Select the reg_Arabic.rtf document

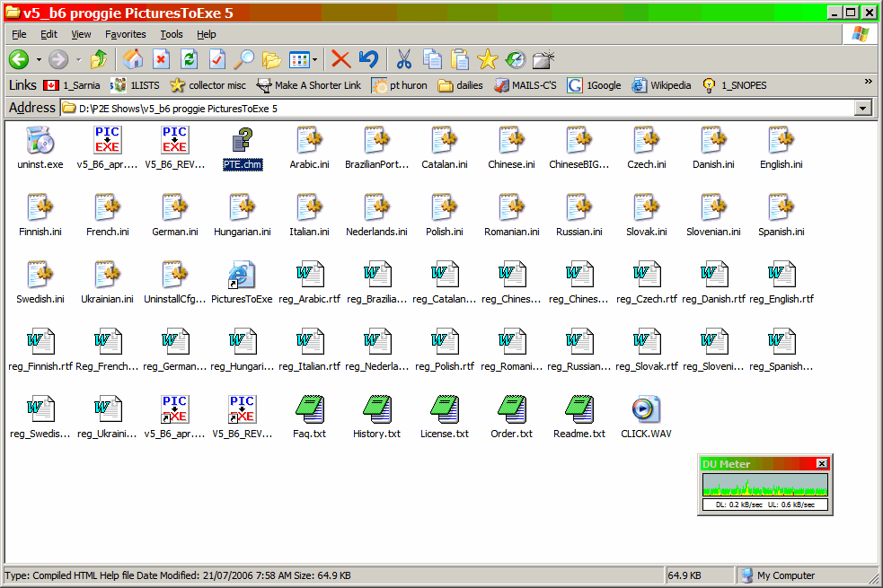[x=309, y=283]
